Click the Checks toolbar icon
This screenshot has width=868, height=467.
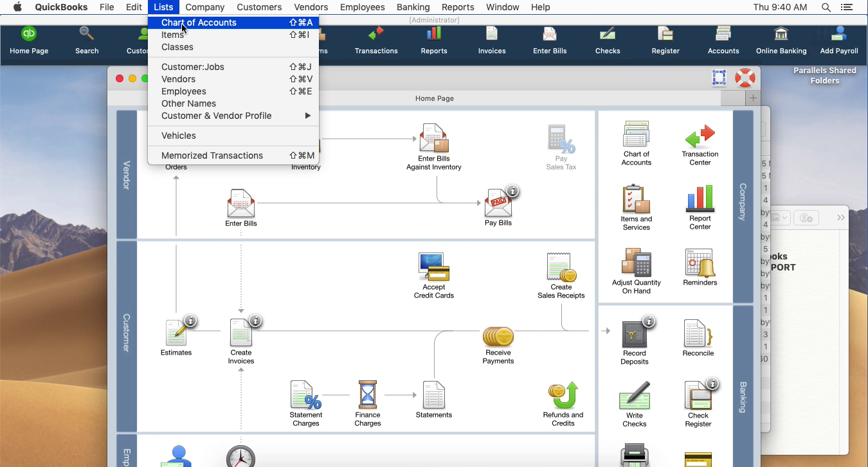(608, 40)
